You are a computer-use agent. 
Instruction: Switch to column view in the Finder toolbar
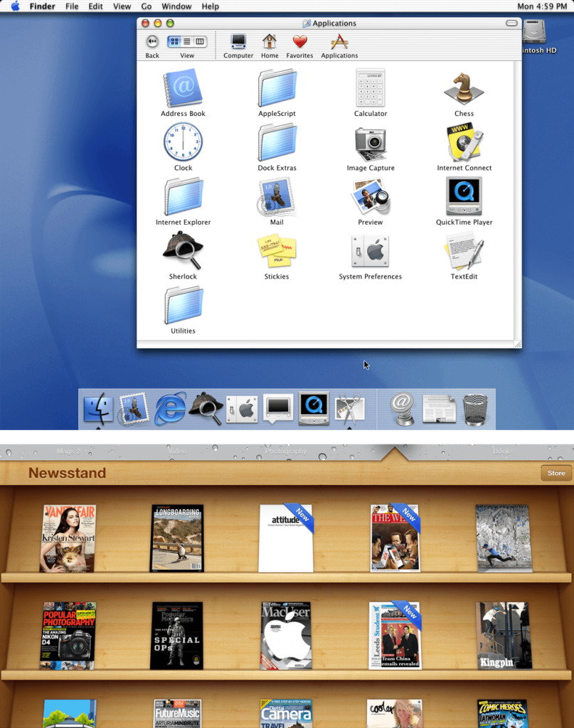click(200, 41)
